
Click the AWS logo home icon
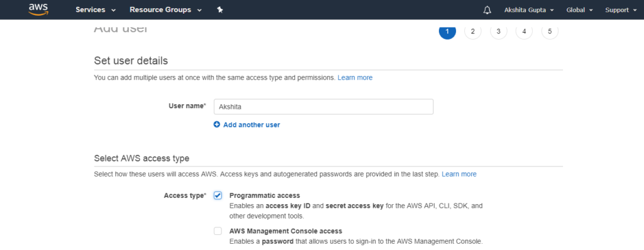click(38, 9)
